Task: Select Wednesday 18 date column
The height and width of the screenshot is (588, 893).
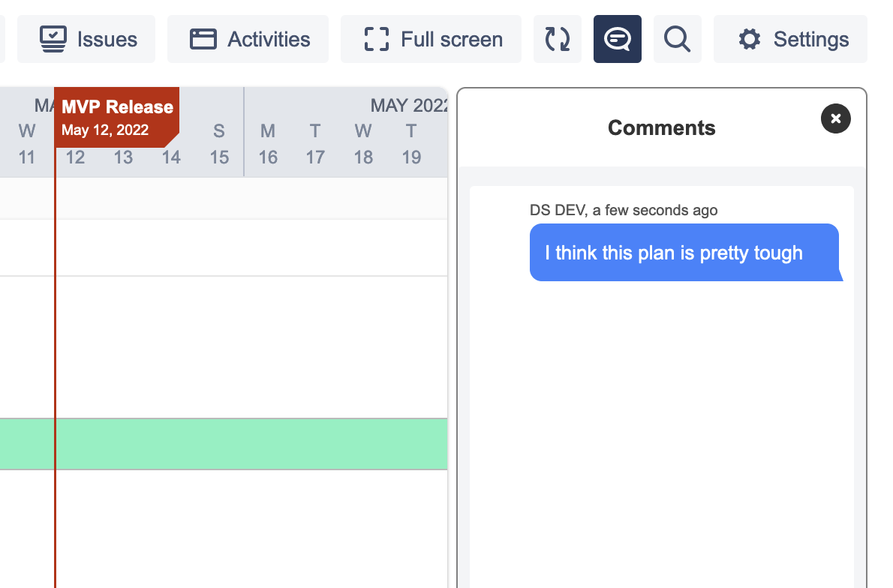Action: [x=363, y=144]
